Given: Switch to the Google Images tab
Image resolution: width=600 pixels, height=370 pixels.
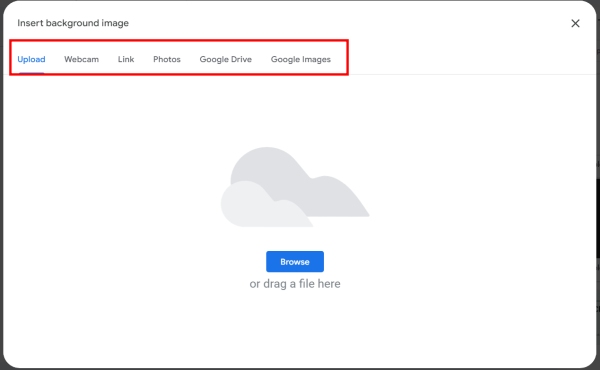Looking at the screenshot, I should (301, 59).
